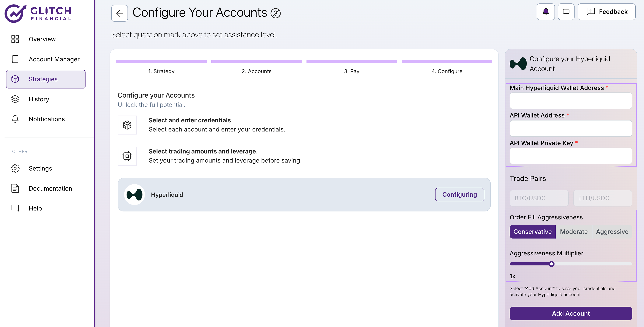The width and height of the screenshot is (644, 327).
Task: Click the Configuring button for Hyperliquid
Action: [459, 195]
